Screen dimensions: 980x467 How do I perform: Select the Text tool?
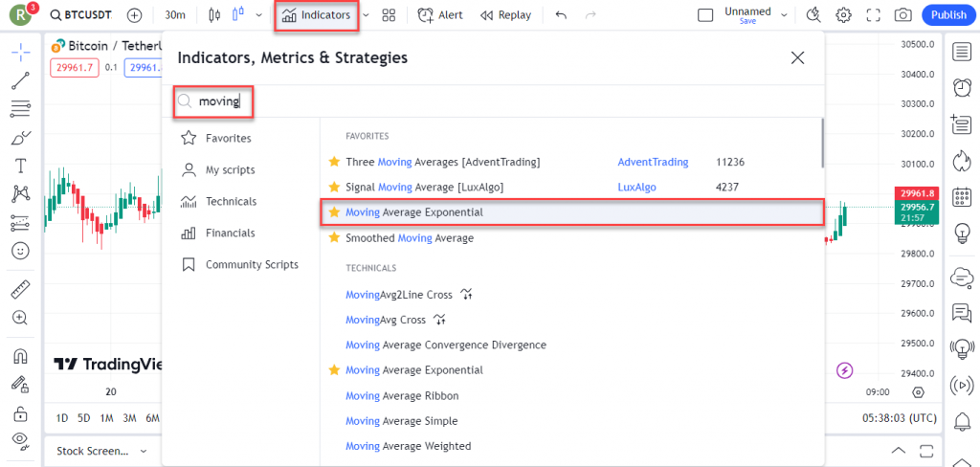coord(21,166)
